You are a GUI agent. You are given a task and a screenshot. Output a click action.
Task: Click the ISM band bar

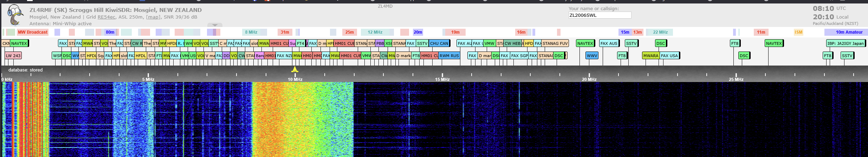(798, 32)
